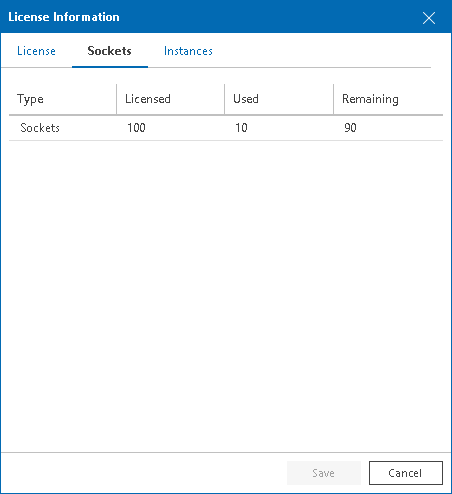This screenshot has height=494, width=452.
Task: Click the disabled Save button
Action: click(324, 473)
